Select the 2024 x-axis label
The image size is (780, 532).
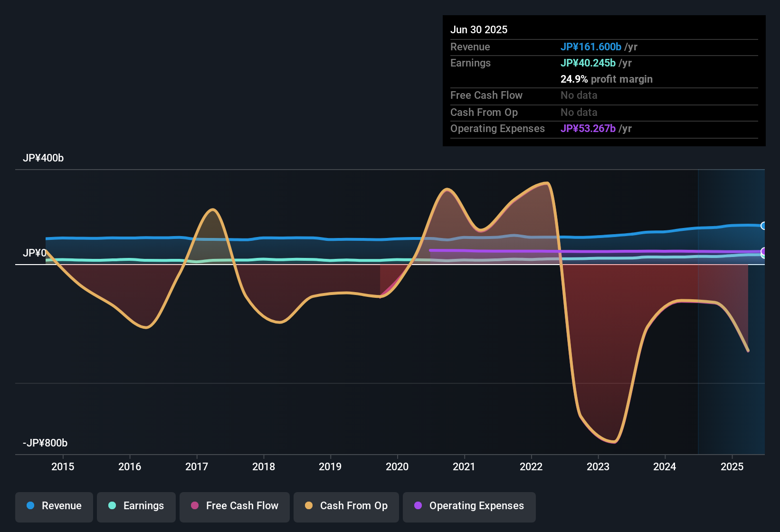(x=665, y=466)
